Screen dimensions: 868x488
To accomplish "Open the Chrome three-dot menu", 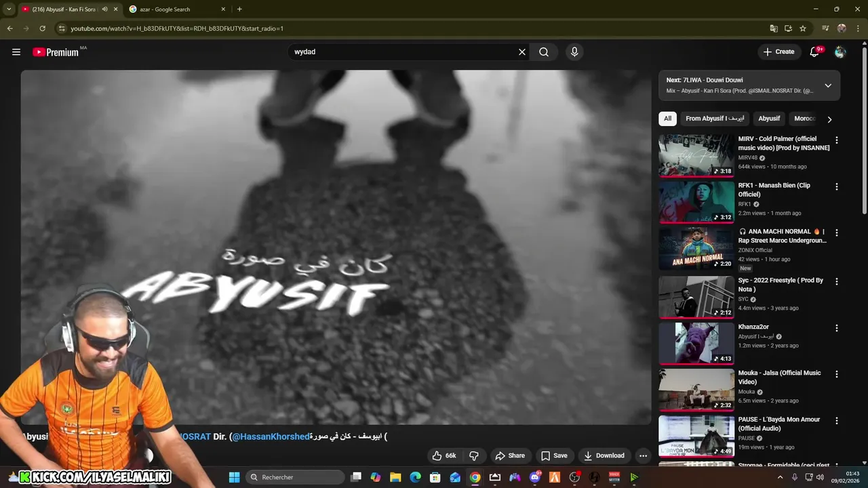I will (x=858, y=28).
